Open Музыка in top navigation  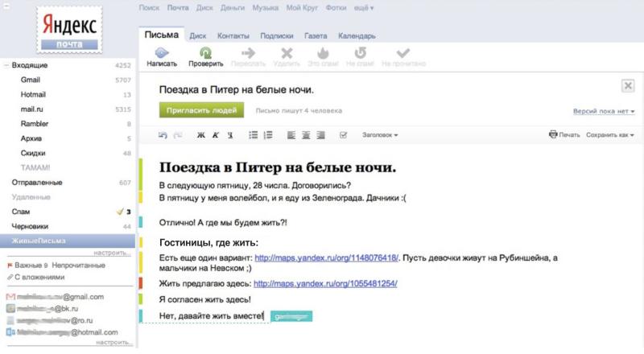tap(266, 8)
